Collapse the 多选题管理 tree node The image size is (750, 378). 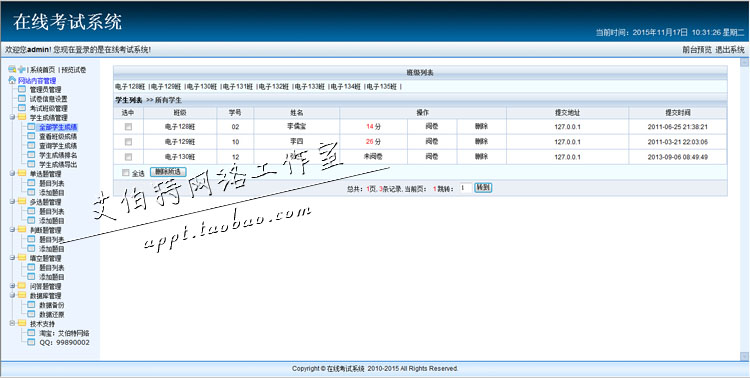click(x=12, y=202)
